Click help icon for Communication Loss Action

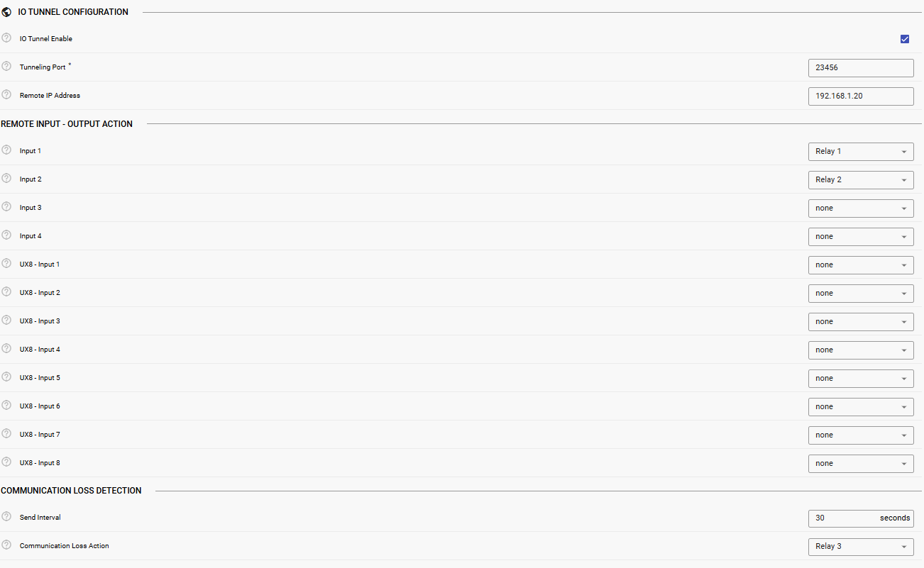[x=6, y=545]
